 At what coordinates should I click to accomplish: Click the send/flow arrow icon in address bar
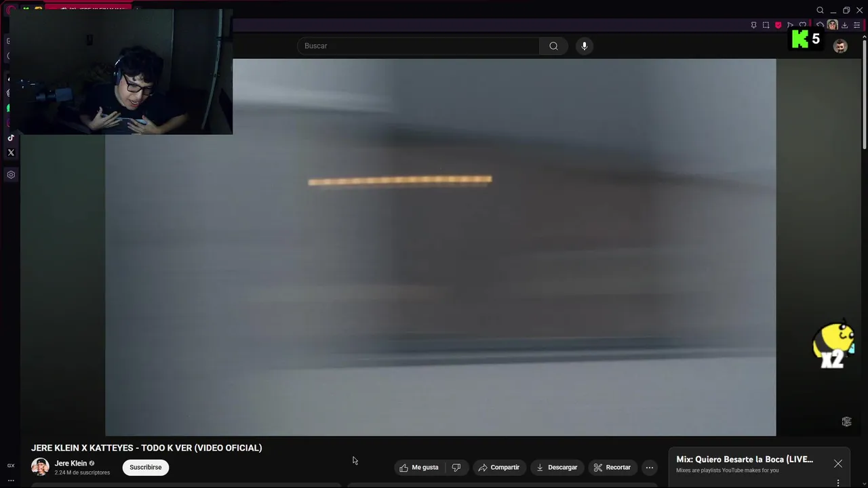click(790, 25)
